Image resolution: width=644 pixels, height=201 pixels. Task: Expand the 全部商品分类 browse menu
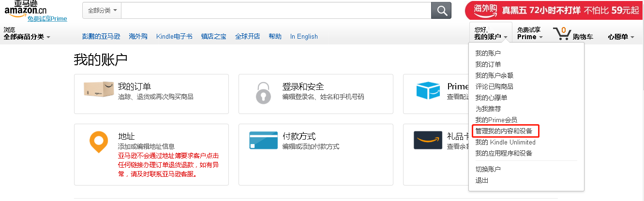tap(27, 37)
